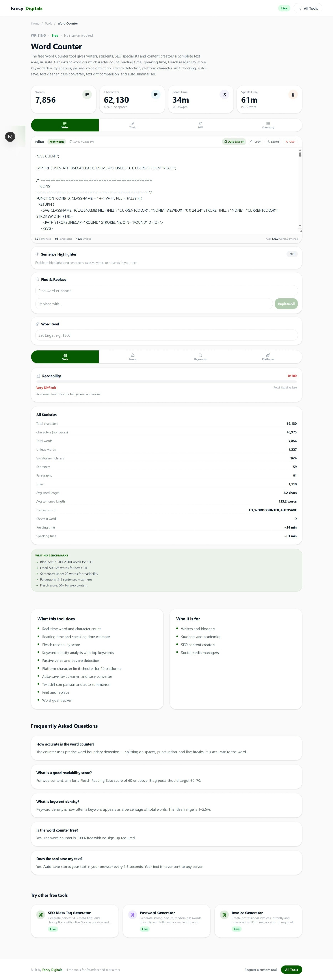This screenshot has width=333, height=980.
Task: Click the '1227 Unique' editor footer count
Action: click(x=84, y=239)
